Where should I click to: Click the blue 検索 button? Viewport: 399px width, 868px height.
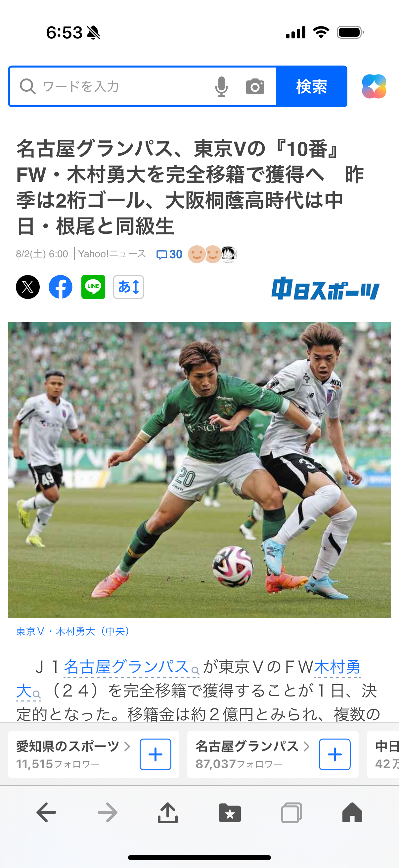tap(311, 87)
